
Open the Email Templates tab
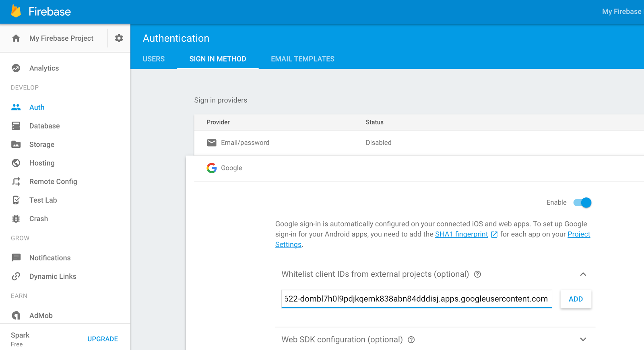(x=303, y=59)
